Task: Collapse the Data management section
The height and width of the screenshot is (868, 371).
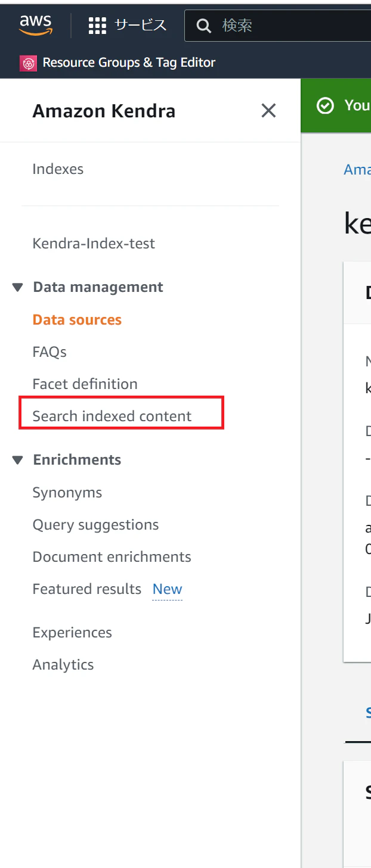Action: pos(18,288)
